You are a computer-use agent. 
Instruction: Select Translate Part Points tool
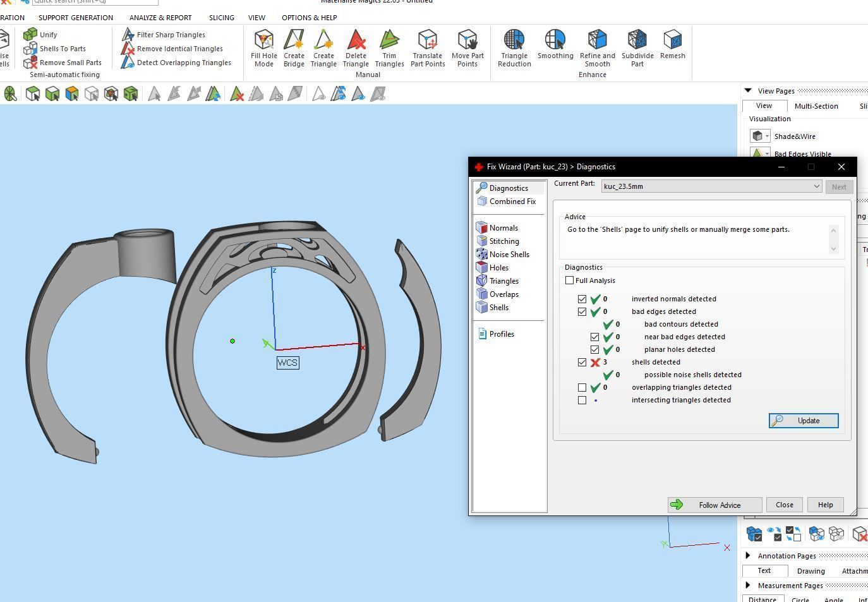428,48
